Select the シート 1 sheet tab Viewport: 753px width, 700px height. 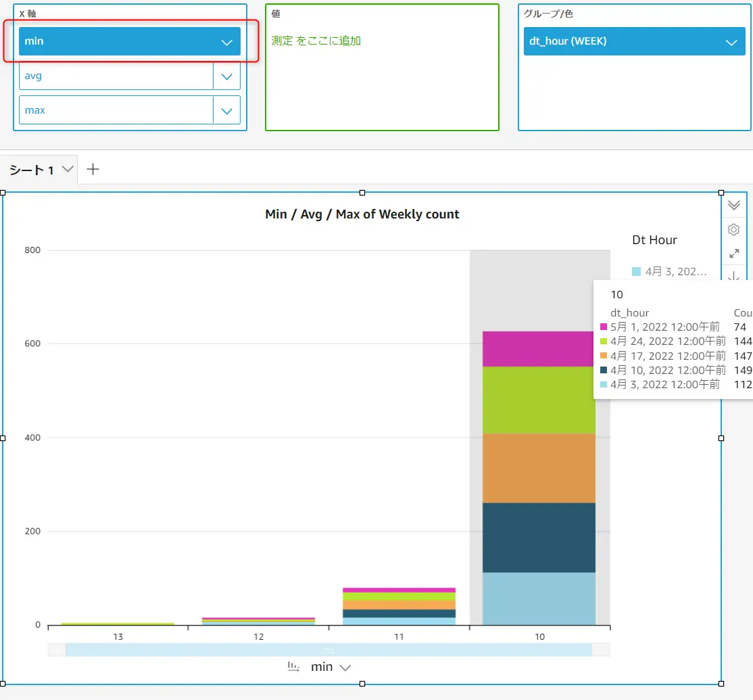pos(31,170)
